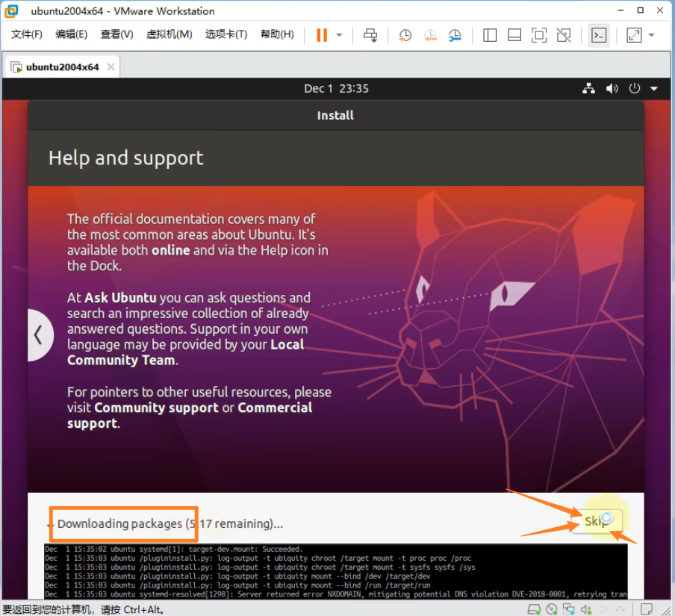Go to the previous installer slide
The width and height of the screenshot is (675, 616).
pos(40,335)
